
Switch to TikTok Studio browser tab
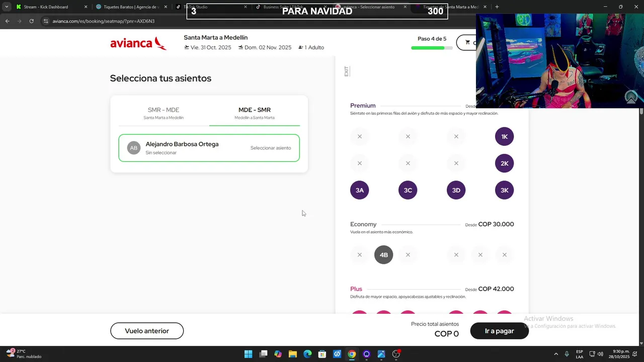211,7
